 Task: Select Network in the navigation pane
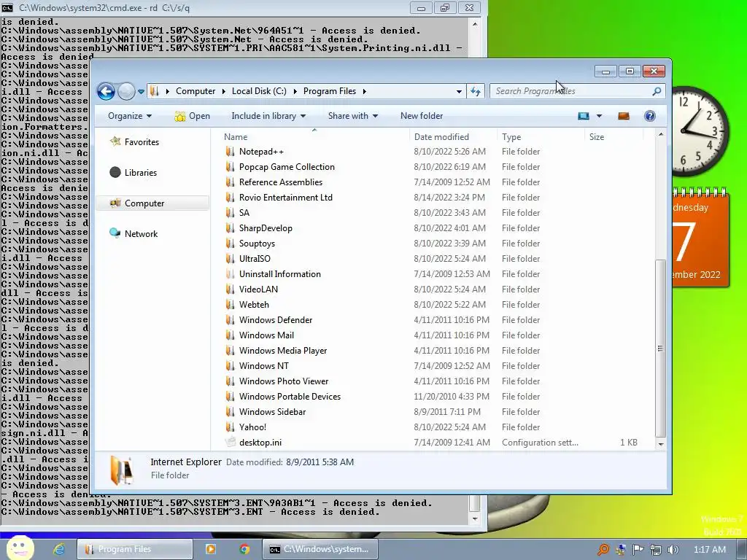click(141, 234)
